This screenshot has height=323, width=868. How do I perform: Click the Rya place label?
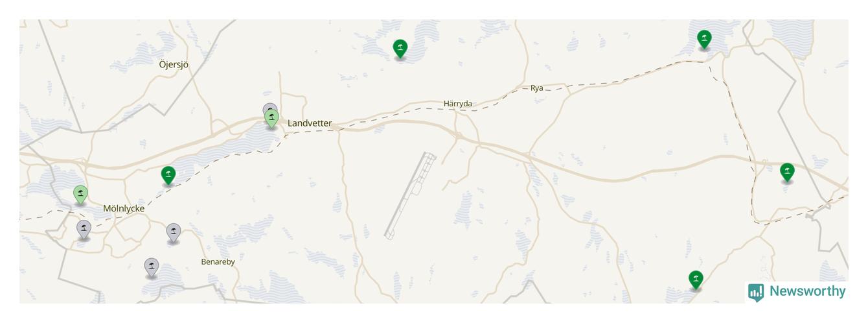click(x=537, y=88)
